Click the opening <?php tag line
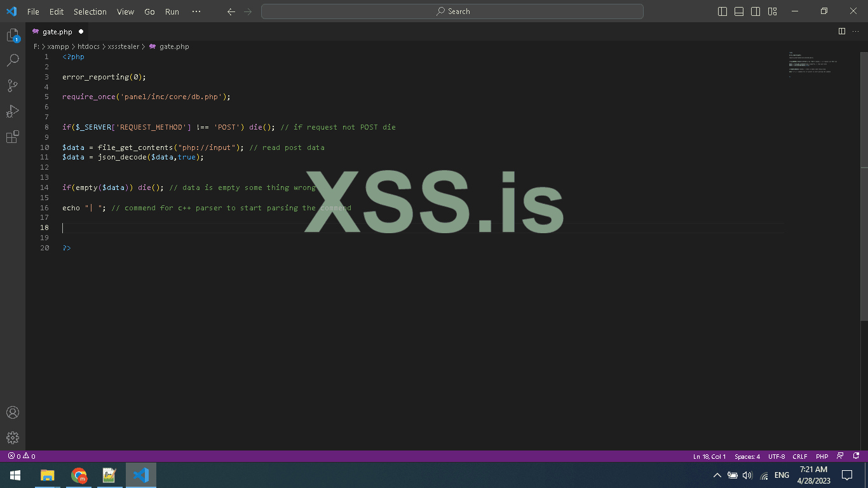This screenshot has width=868, height=488. coord(73,57)
